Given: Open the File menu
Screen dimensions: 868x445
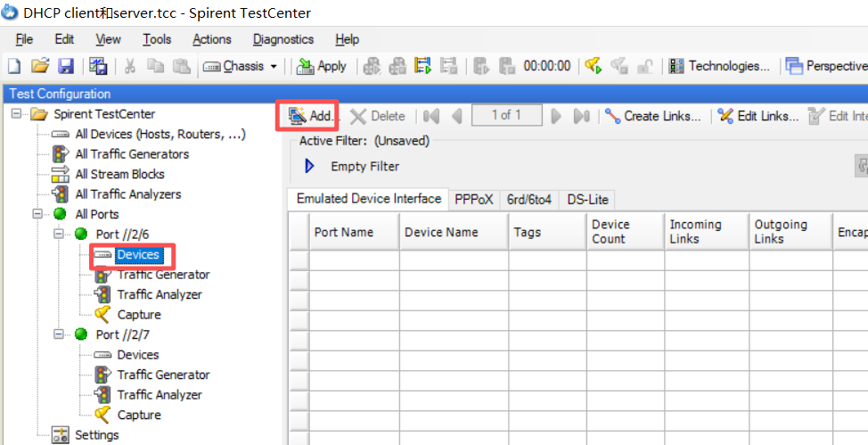Looking at the screenshot, I should pos(24,39).
